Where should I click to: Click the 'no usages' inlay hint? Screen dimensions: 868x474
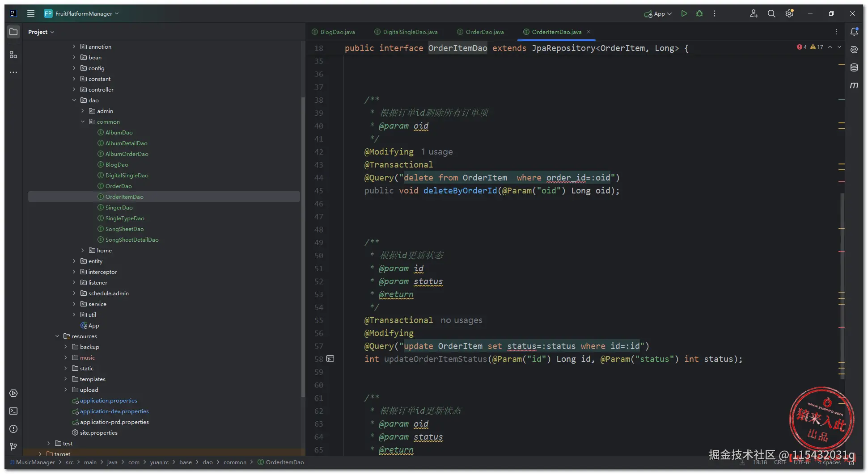[462, 320]
